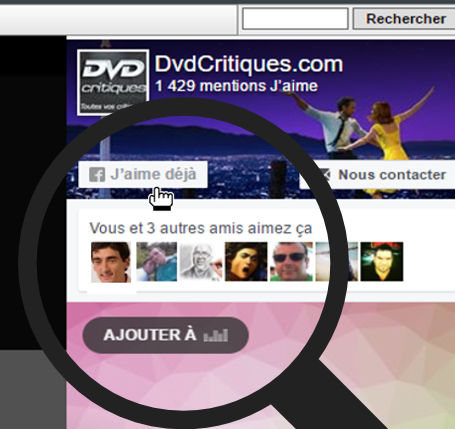Click the bar chart icon in AJOUTER À
Screen dimensions: 455x429
[216, 335]
